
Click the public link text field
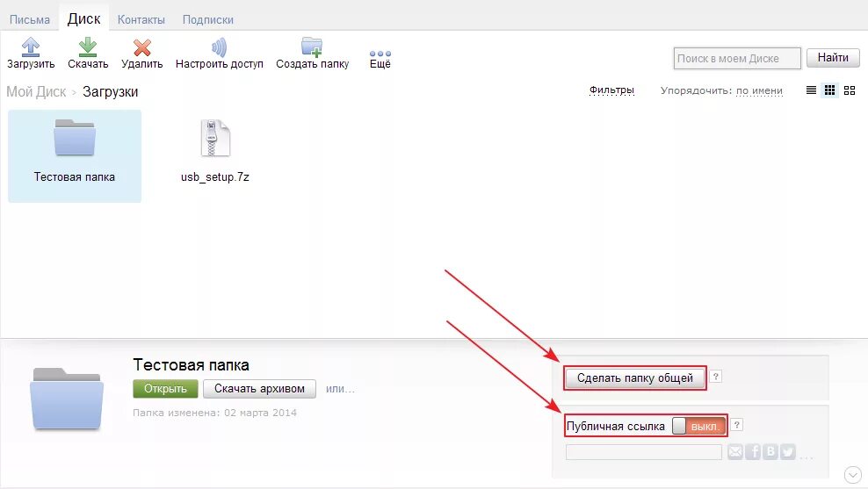pos(644,452)
